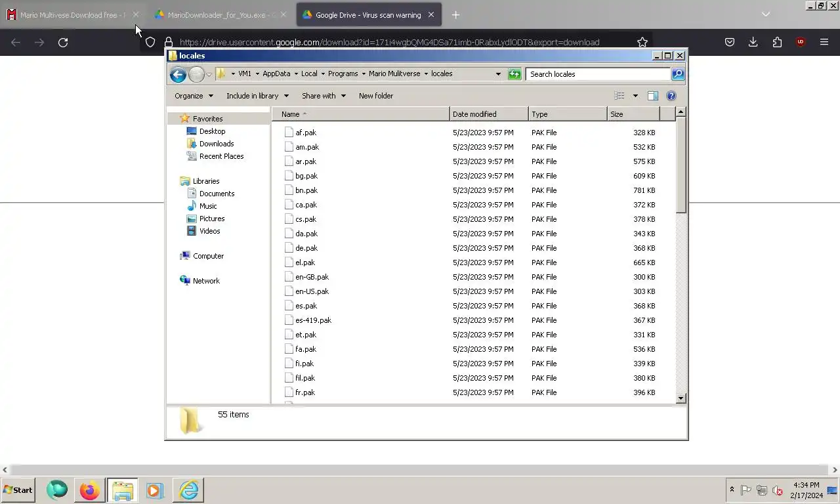
Task: Open a new Firefox tab with plus
Action: click(455, 14)
